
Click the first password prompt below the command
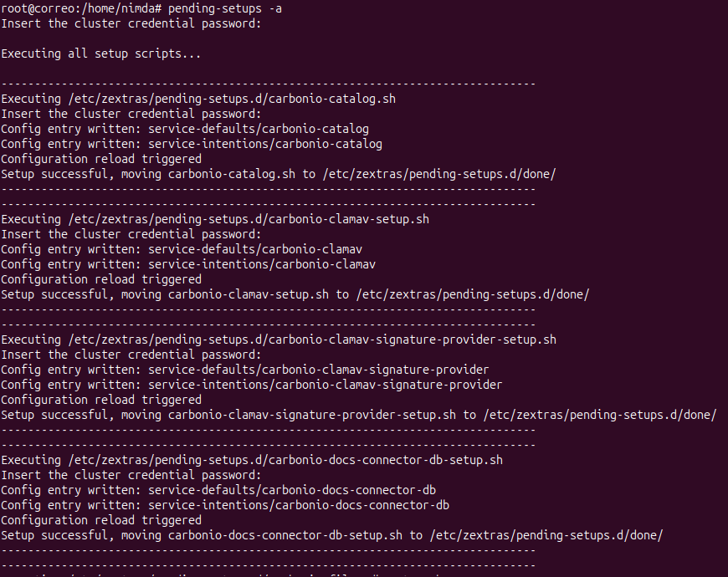click(x=131, y=23)
